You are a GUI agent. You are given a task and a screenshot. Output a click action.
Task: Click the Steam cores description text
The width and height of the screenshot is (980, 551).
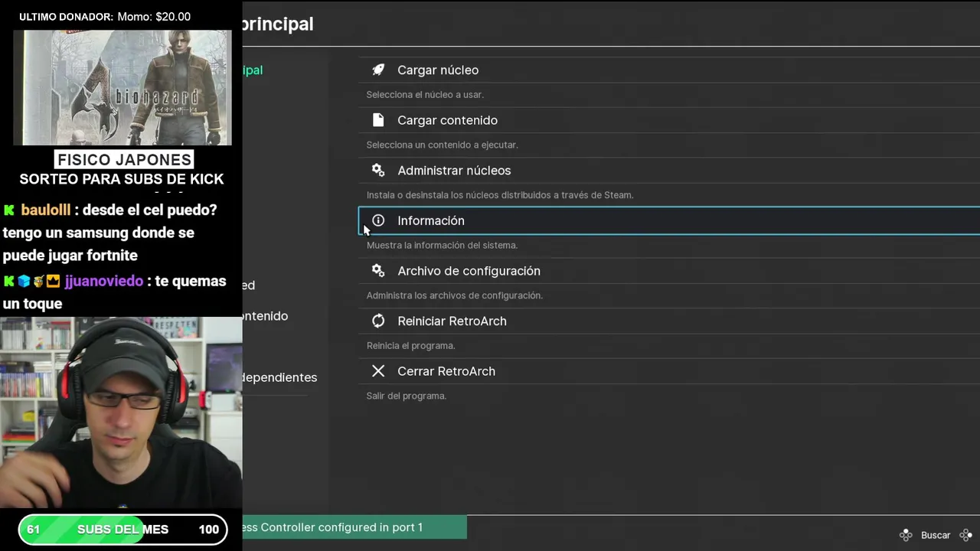click(500, 195)
